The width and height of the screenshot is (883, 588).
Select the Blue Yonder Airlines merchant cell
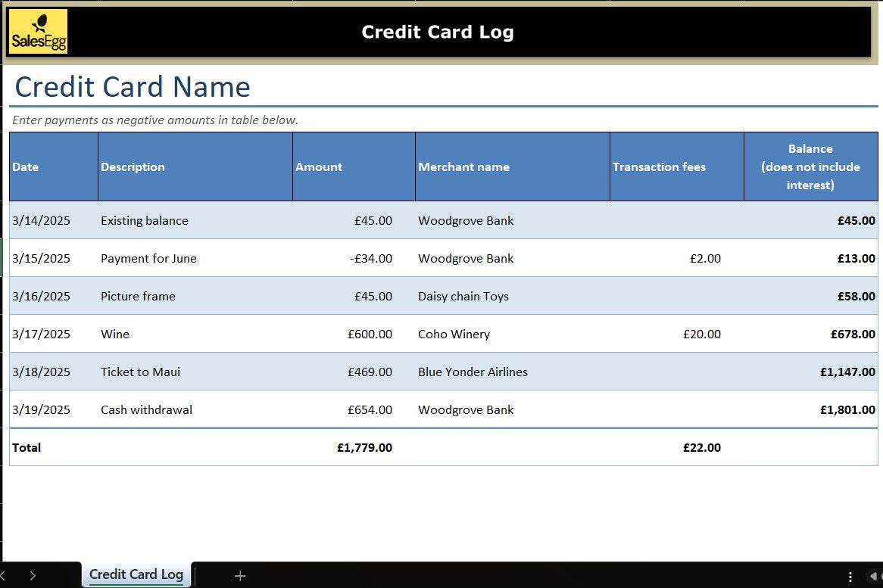click(x=512, y=372)
